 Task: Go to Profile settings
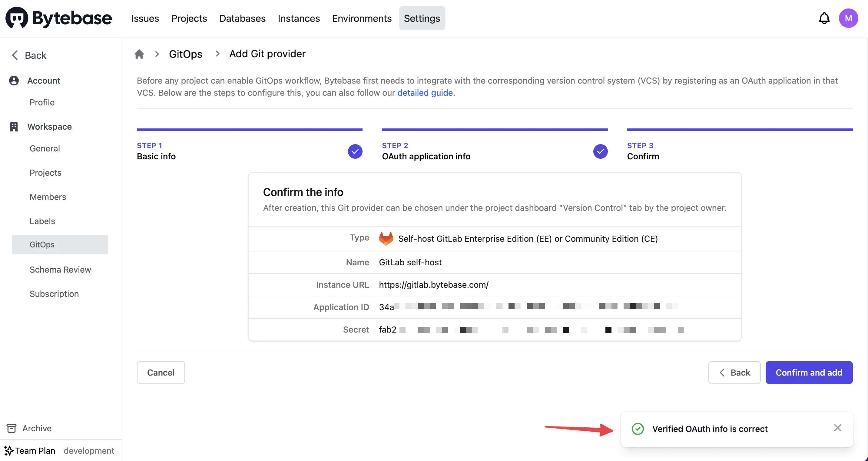point(42,102)
